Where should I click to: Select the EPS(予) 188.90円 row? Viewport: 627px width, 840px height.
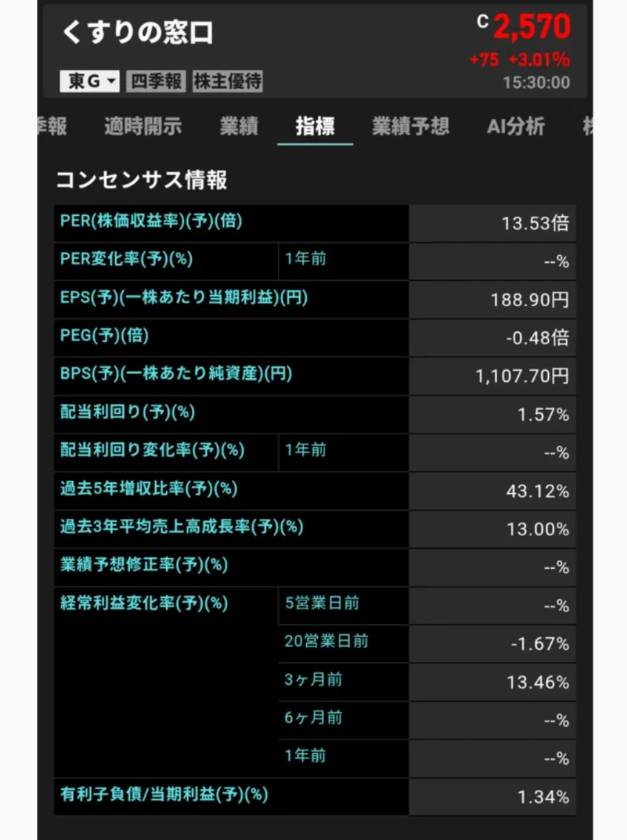315,299
